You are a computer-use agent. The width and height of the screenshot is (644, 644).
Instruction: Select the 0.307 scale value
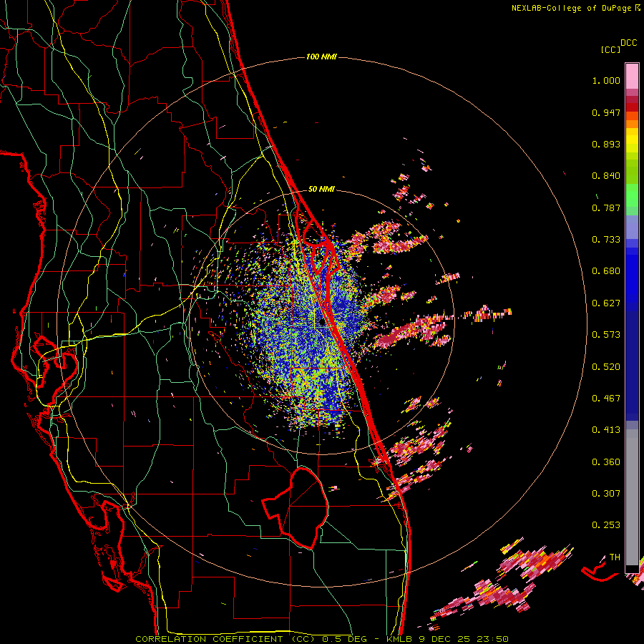[x=606, y=494]
